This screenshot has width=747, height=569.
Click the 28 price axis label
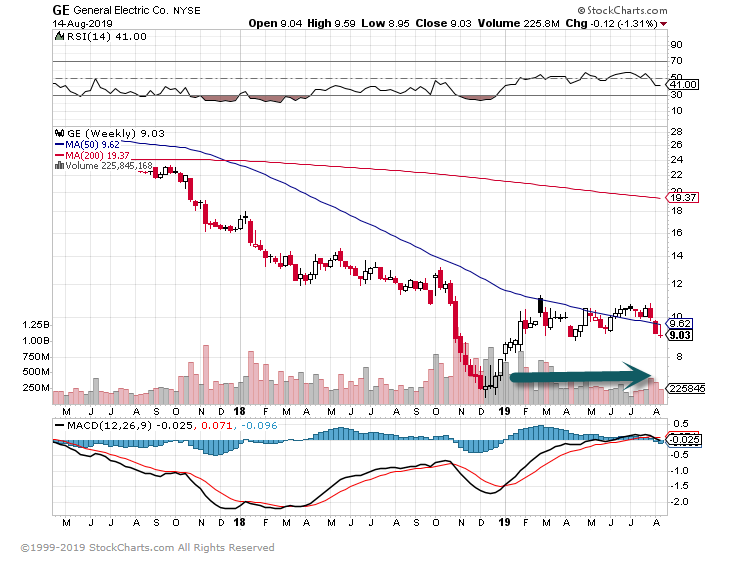676,132
